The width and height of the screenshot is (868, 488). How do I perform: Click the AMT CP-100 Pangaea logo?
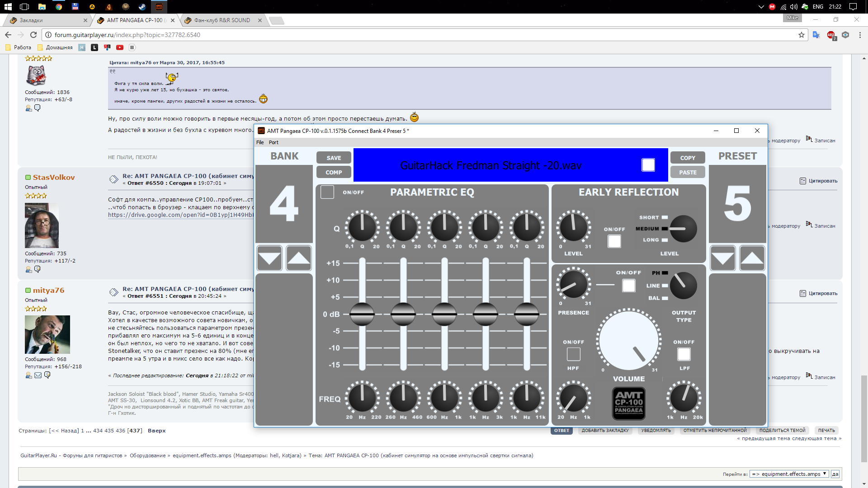[x=628, y=403]
